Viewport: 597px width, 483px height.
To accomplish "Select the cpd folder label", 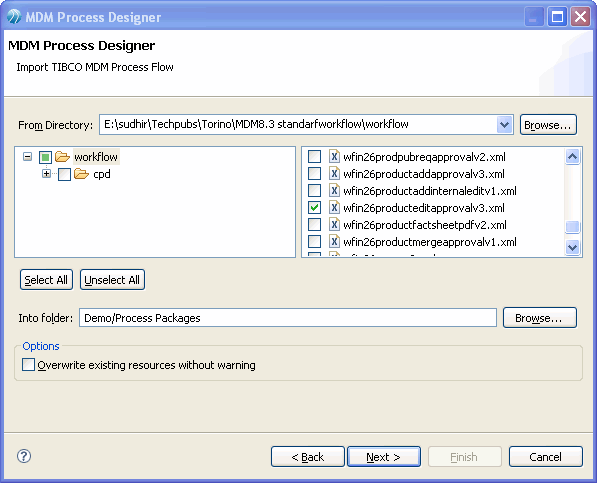I will pyautogui.click(x=102, y=174).
